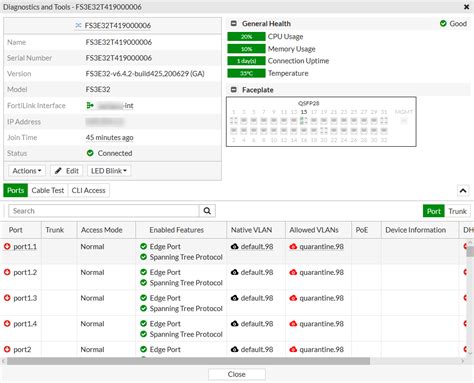Click the Connection Uptime 1 day bar
This screenshot has height=383, width=474.
click(246, 61)
